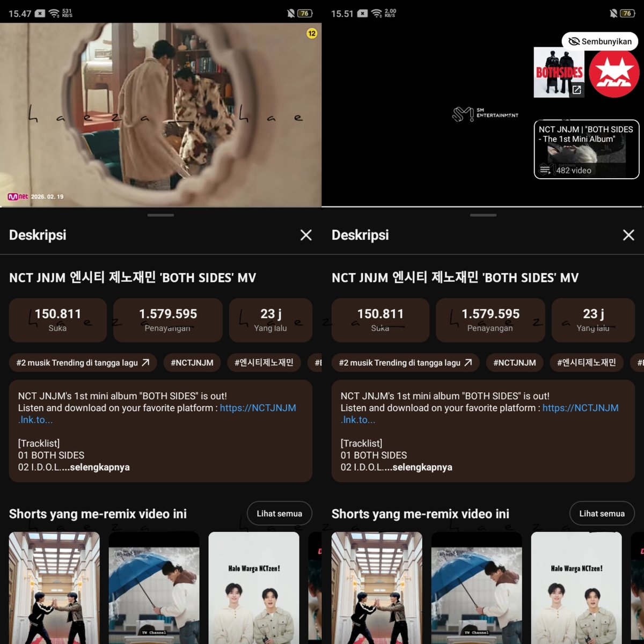Tap battery 76 indicator in left status bar
Image resolution: width=644 pixels, height=644 pixels.
click(305, 13)
